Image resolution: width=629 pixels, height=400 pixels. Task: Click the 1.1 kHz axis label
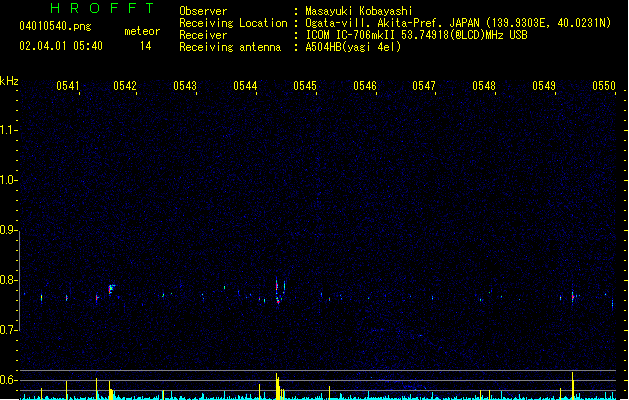tap(9, 130)
